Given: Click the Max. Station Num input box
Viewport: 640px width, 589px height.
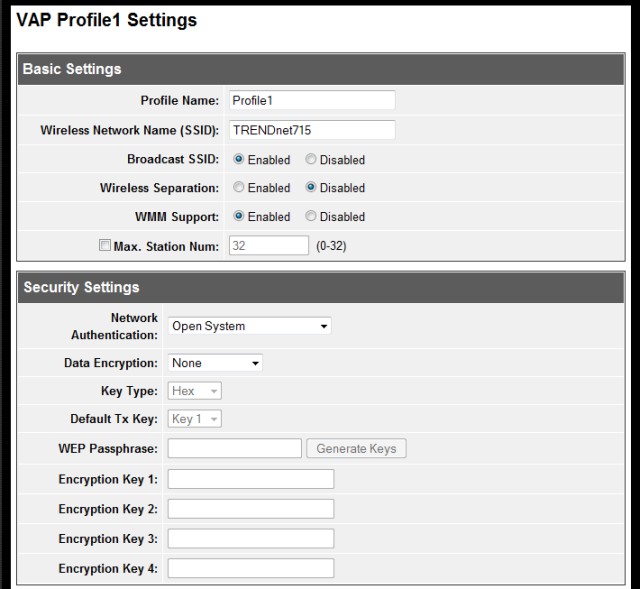Looking at the screenshot, I should coord(267,246).
